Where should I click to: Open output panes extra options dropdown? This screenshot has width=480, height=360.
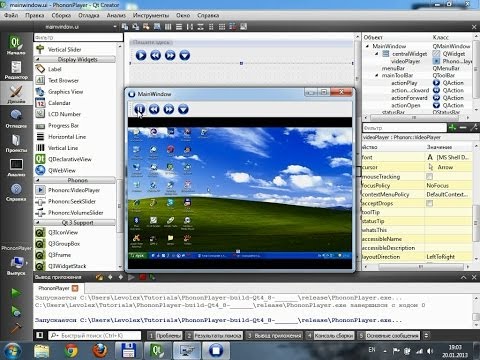point(426,335)
